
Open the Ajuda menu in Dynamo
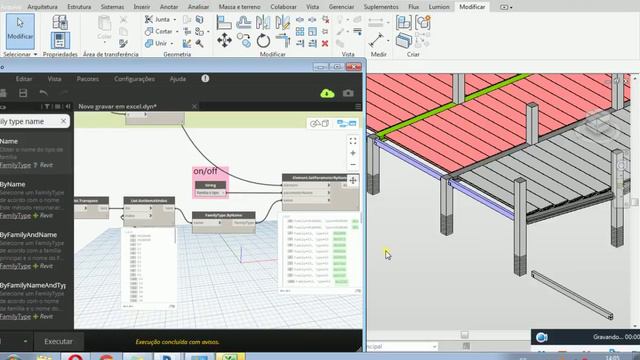point(178,79)
